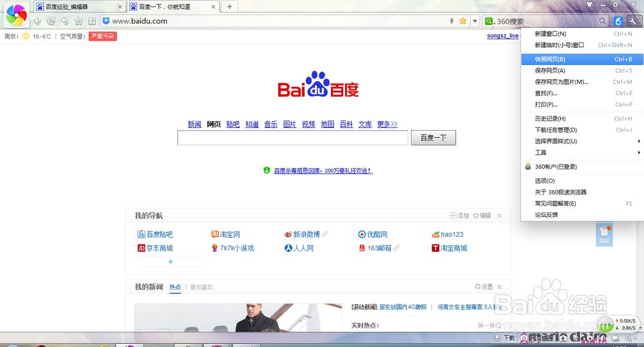Click the 360 search magnifier icon
Screen dimensions: 644x347
click(x=602, y=21)
